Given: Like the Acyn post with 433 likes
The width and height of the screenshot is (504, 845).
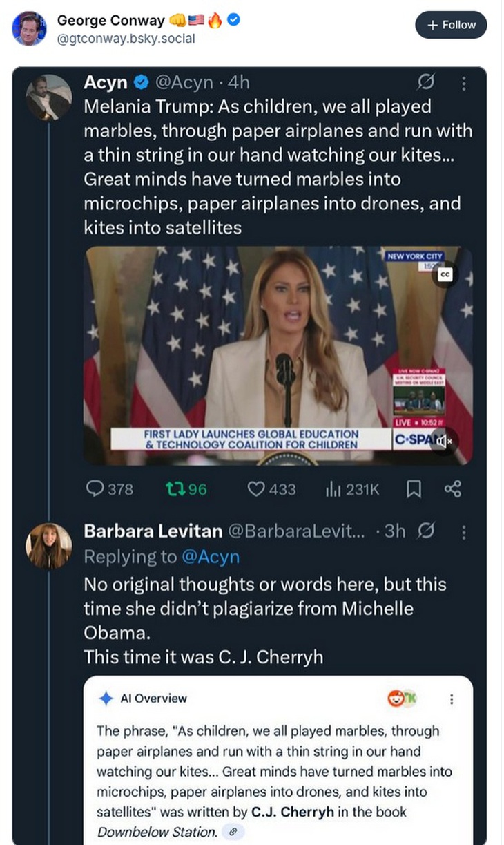Looking at the screenshot, I should pyautogui.click(x=257, y=489).
